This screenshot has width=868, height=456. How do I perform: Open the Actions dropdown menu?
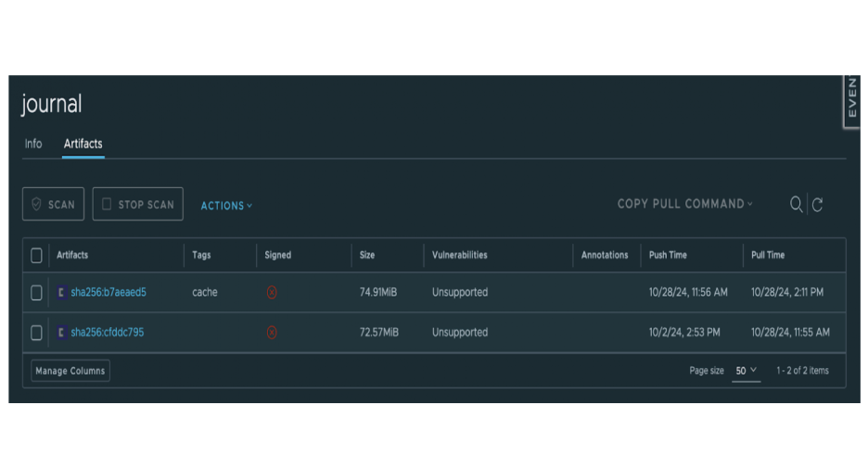coord(226,206)
